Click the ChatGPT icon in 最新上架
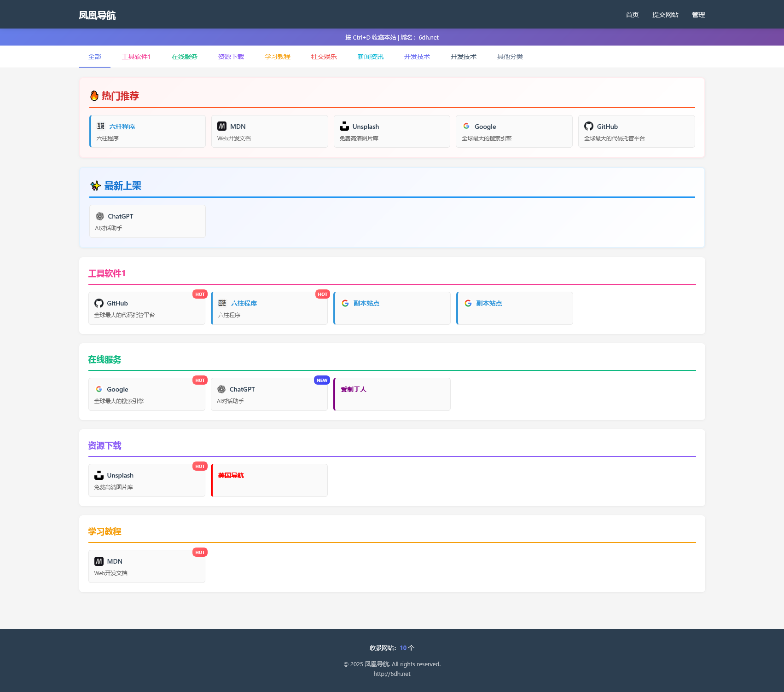Screen dimensions: 784x692 (x=100, y=216)
